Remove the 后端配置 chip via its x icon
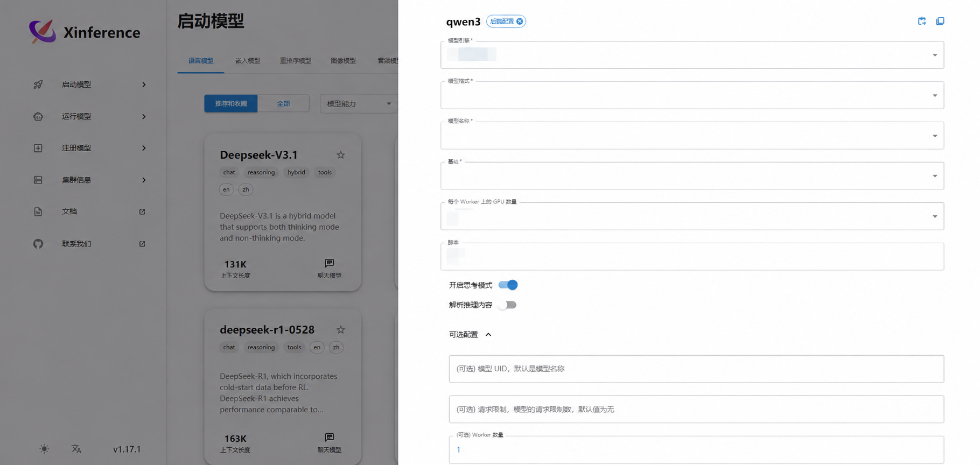 [520, 22]
